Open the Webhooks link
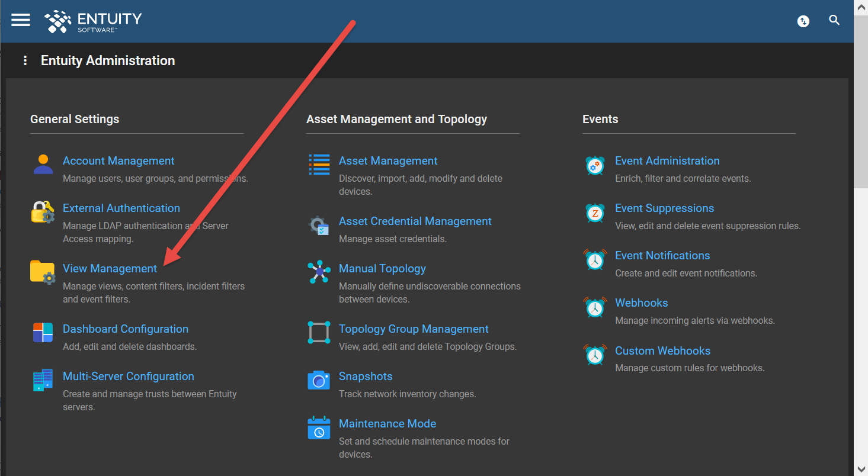 pyautogui.click(x=642, y=303)
